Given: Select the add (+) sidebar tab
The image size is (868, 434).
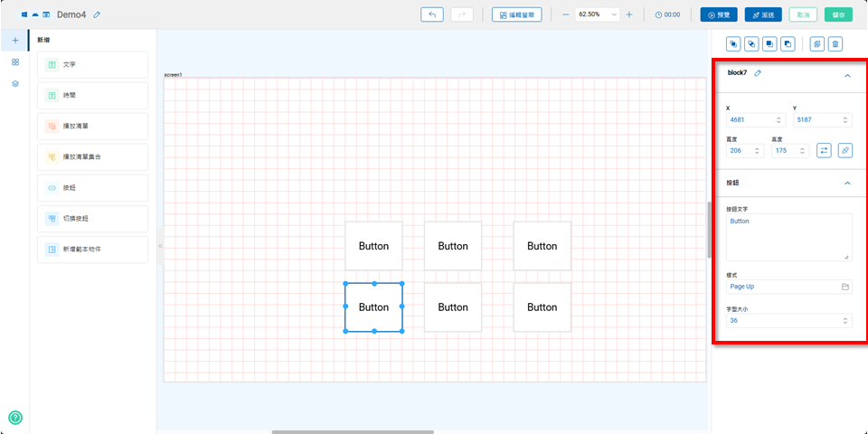Looking at the screenshot, I should point(14,41).
